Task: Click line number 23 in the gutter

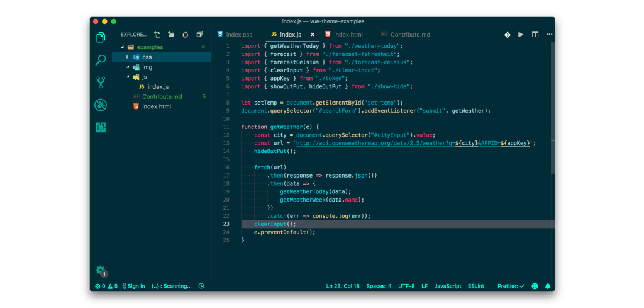Action: click(x=226, y=224)
